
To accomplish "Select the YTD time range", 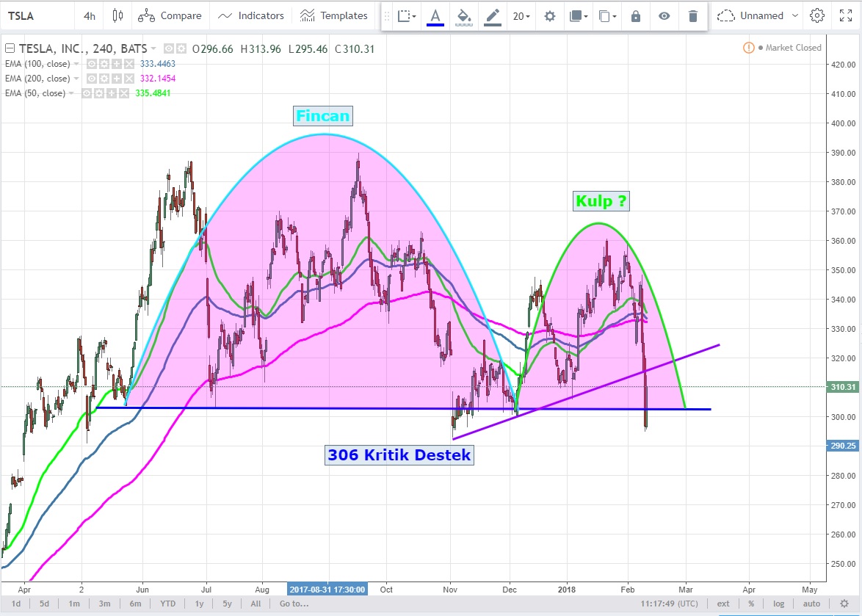I will point(167,604).
